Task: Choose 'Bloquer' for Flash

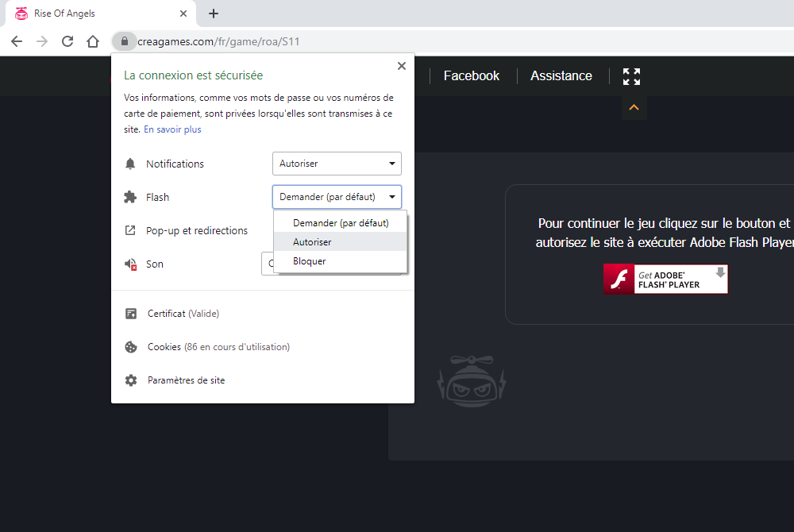Action: [309, 261]
